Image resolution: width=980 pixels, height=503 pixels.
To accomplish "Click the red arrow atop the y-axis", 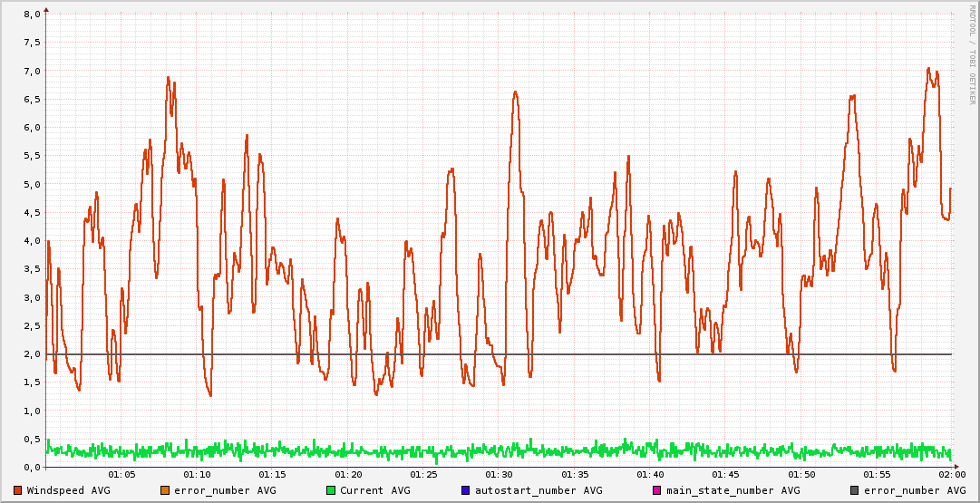I will pyautogui.click(x=46, y=10).
